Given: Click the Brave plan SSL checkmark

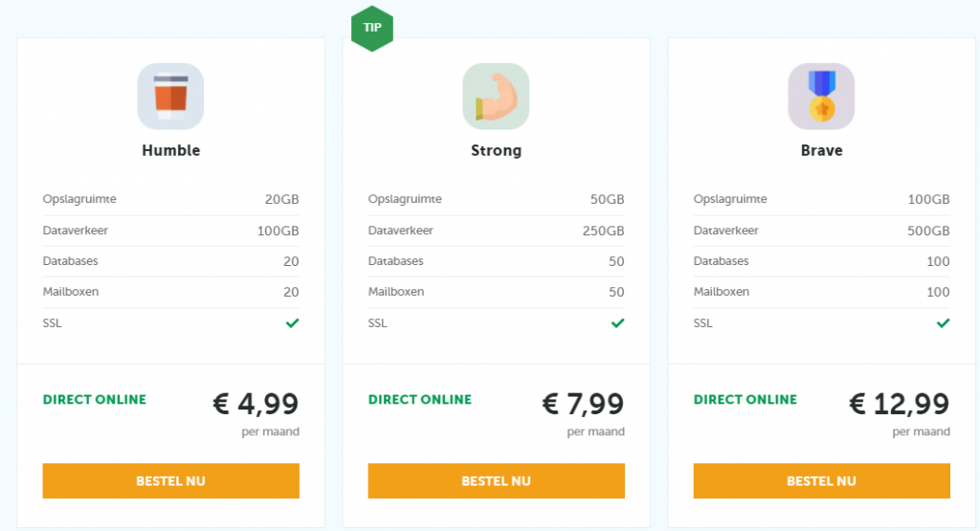Looking at the screenshot, I should coord(943,323).
